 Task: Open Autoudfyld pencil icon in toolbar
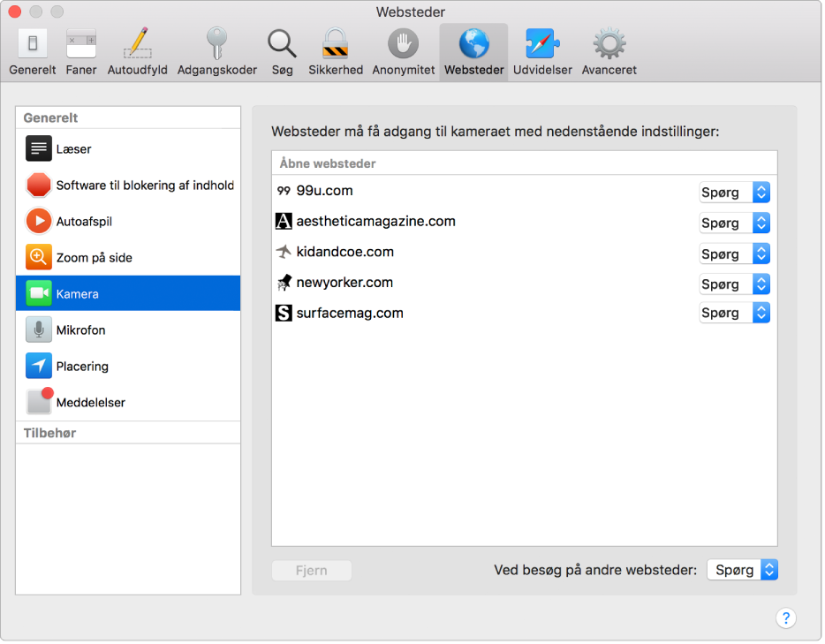pos(138,42)
